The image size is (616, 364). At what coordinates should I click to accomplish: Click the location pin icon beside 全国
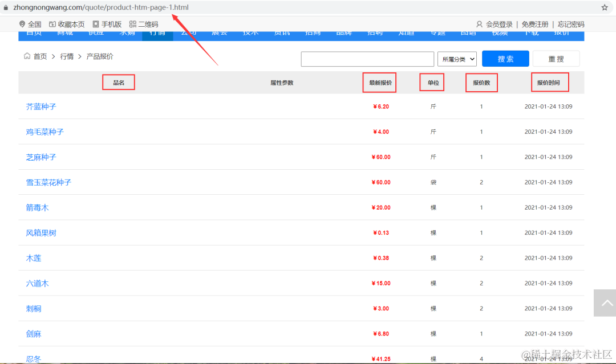(22, 24)
